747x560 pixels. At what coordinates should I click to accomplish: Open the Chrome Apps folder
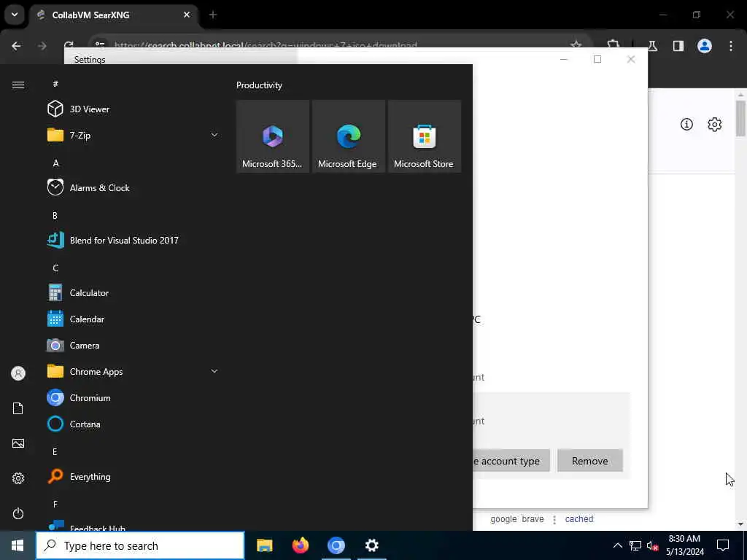click(134, 371)
